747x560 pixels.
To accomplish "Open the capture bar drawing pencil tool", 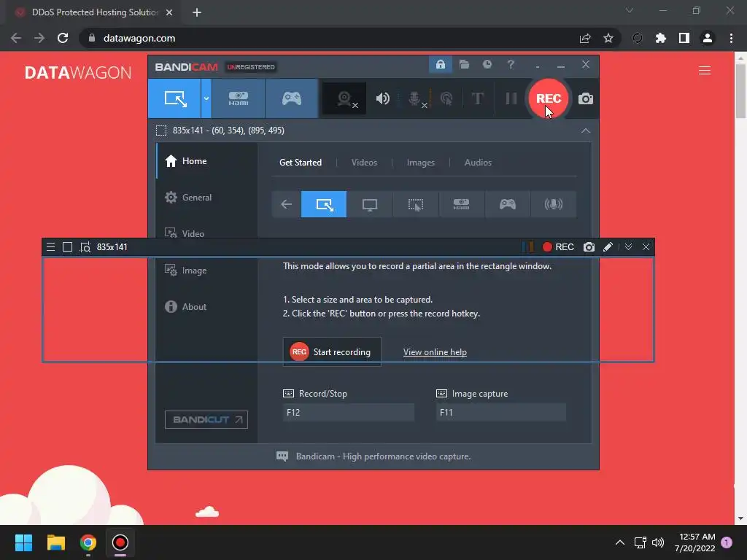I will pyautogui.click(x=608, y=246).
